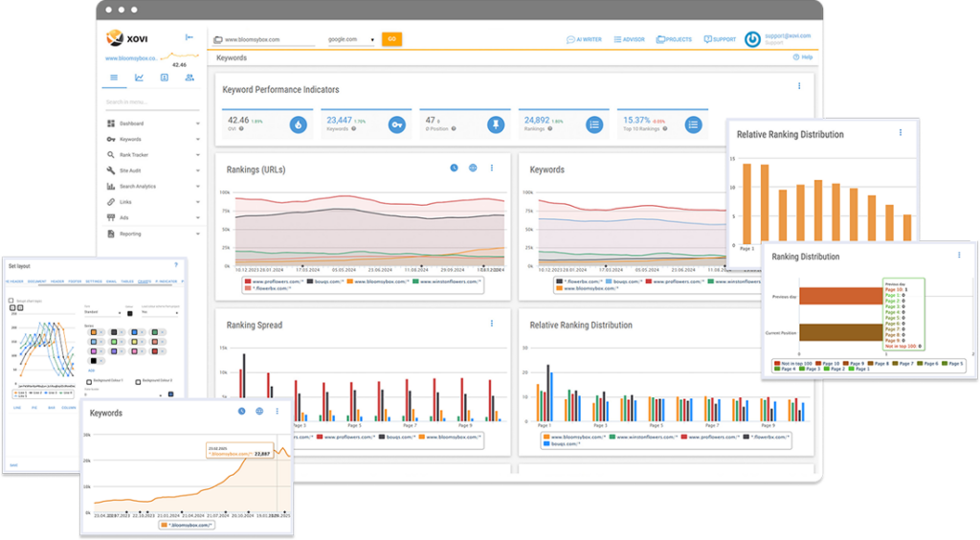This screenshot has width=980, height=540.
Task: Click the clock icon in the Rankings (URLs) panel
Action: click(455, 168)
